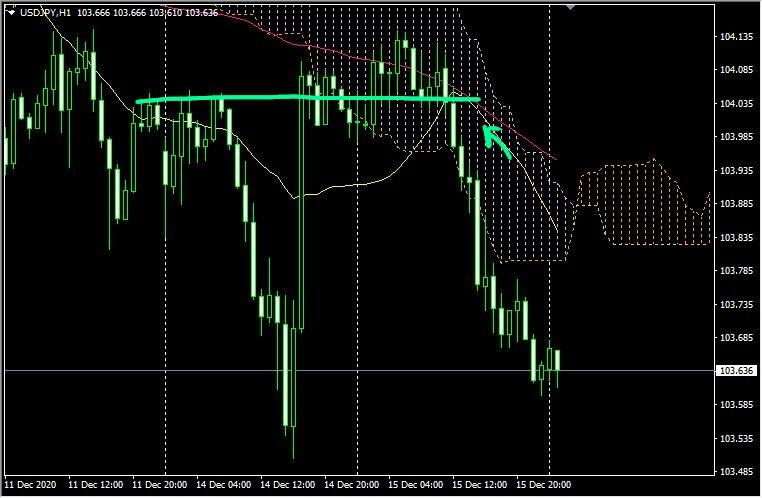Click the 14 Dec 20:00 time label
Screen dimensions: 762x498
[352, 484]
